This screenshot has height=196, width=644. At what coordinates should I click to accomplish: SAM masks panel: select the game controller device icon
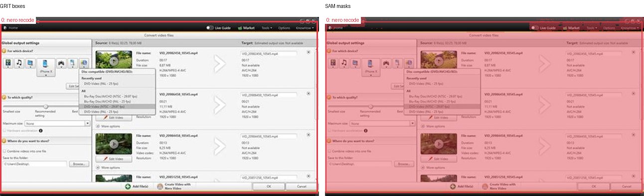click(386, 63)
